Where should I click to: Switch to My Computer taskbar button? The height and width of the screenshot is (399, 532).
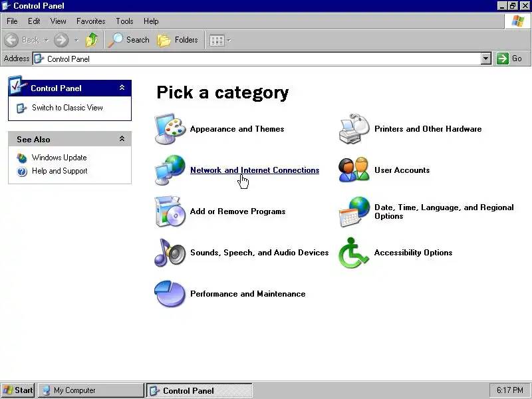click(91, 390)
